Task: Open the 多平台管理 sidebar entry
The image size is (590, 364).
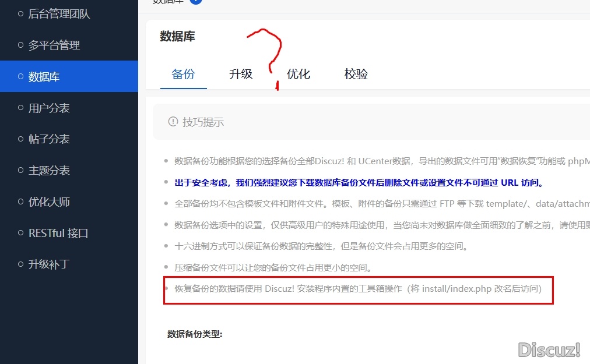Action: [x=54, y=45]
